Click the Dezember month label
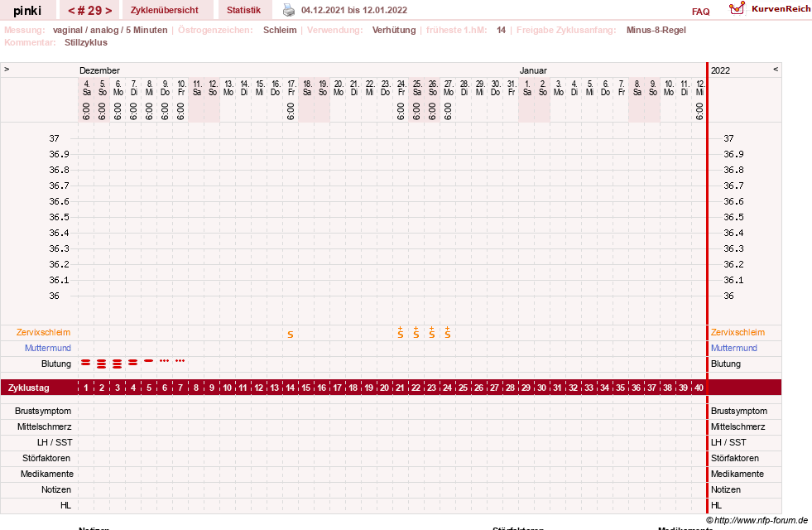 pyautogui.click(x=99, y=70)
